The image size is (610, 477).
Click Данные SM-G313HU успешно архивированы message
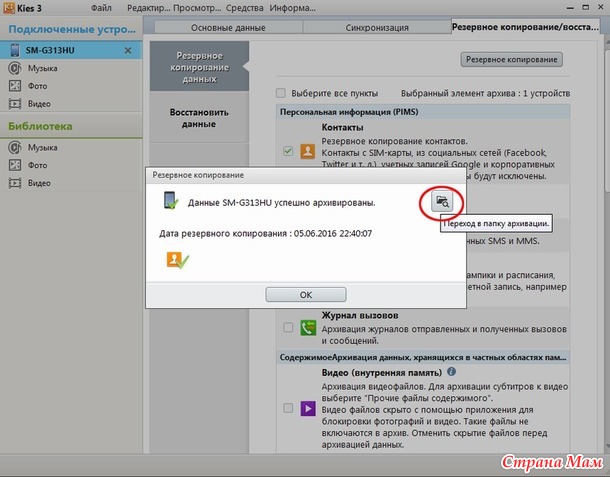(x=282, y=203)
